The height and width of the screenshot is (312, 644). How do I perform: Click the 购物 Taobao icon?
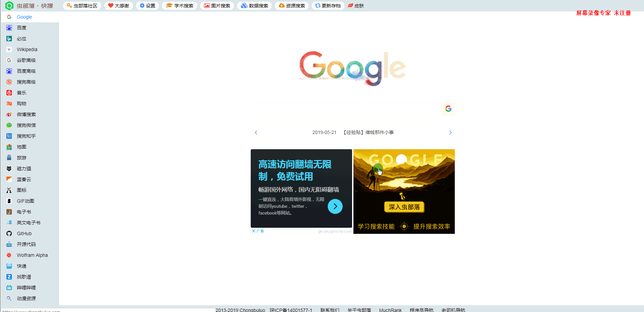tap(9, 104)
